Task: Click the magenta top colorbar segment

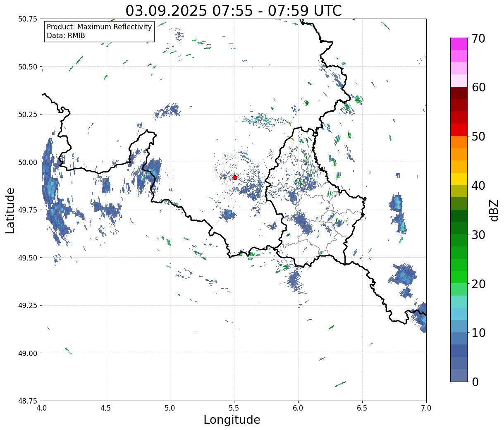Action: click(x=459, y=44)
